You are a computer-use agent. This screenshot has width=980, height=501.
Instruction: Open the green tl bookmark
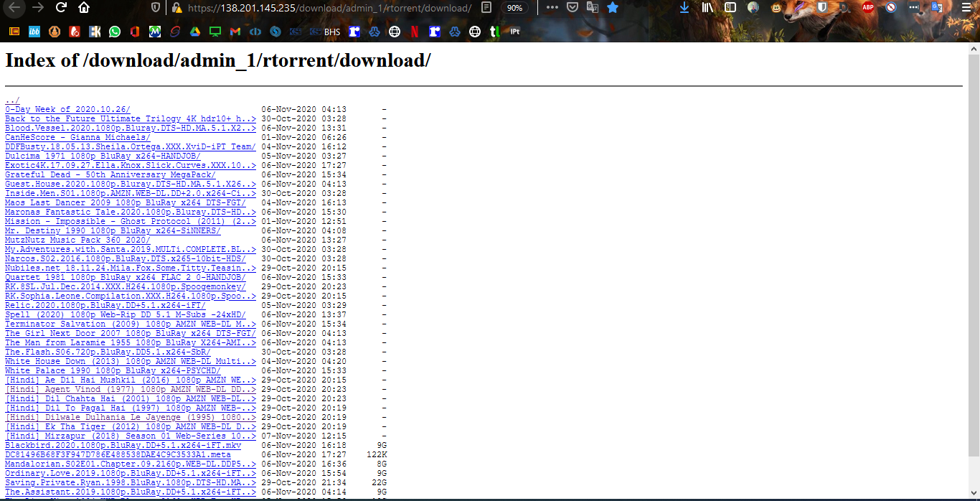coord(494,32)
